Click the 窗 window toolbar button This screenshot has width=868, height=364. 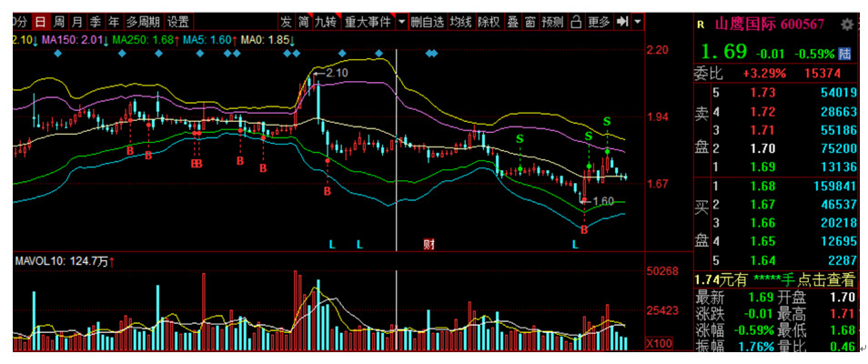530,21
